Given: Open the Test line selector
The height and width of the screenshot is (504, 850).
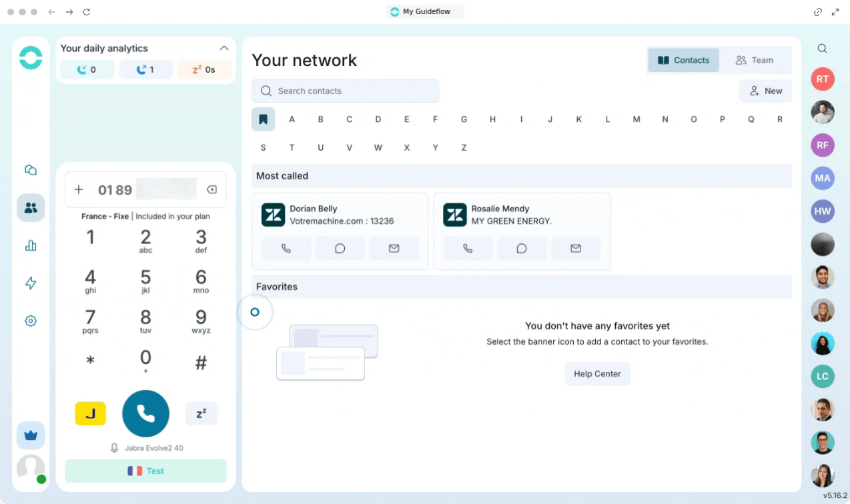Looking at the screenshot, I should pos(145,471).
